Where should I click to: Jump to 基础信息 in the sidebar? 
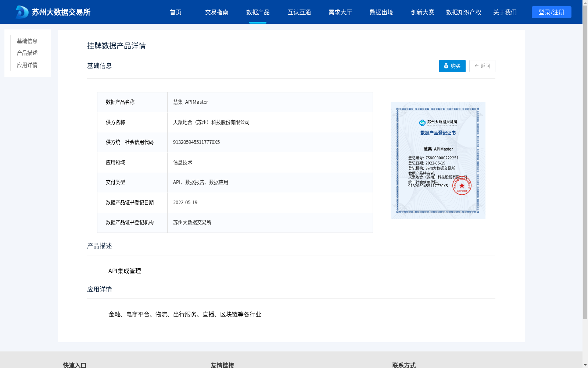pos(27,41)
